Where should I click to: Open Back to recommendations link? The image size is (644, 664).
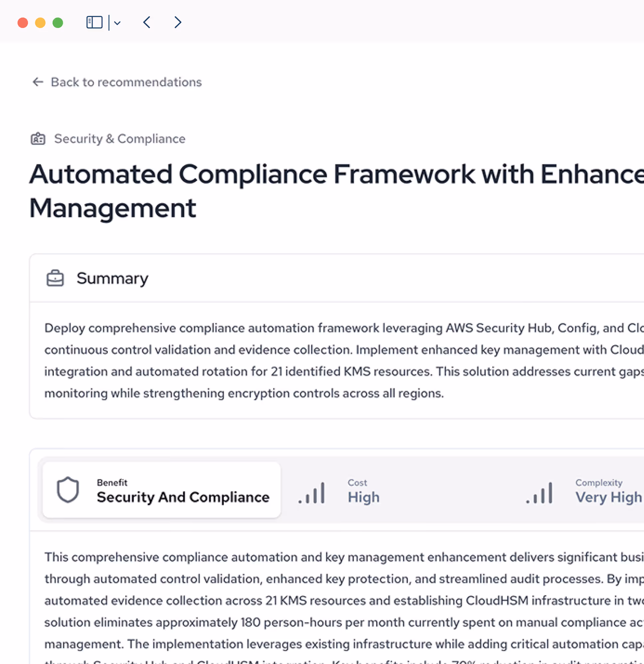pos(126,82)
